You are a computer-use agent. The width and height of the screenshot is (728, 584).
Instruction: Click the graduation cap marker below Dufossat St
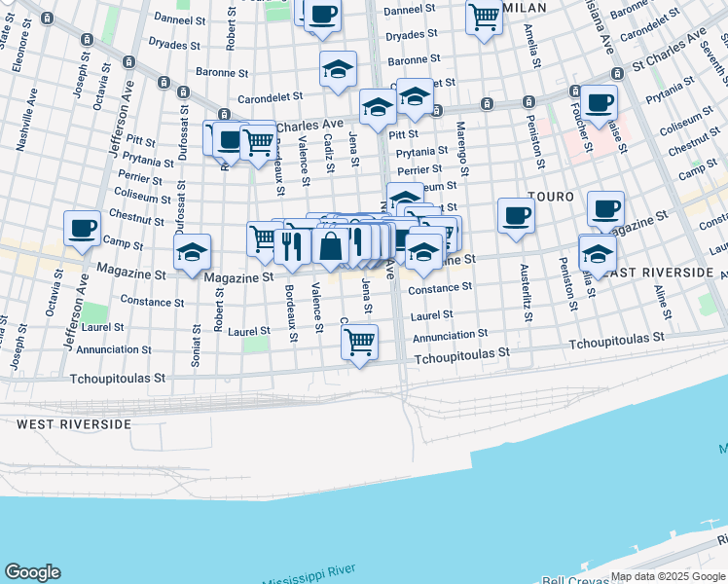click(192, 256)
